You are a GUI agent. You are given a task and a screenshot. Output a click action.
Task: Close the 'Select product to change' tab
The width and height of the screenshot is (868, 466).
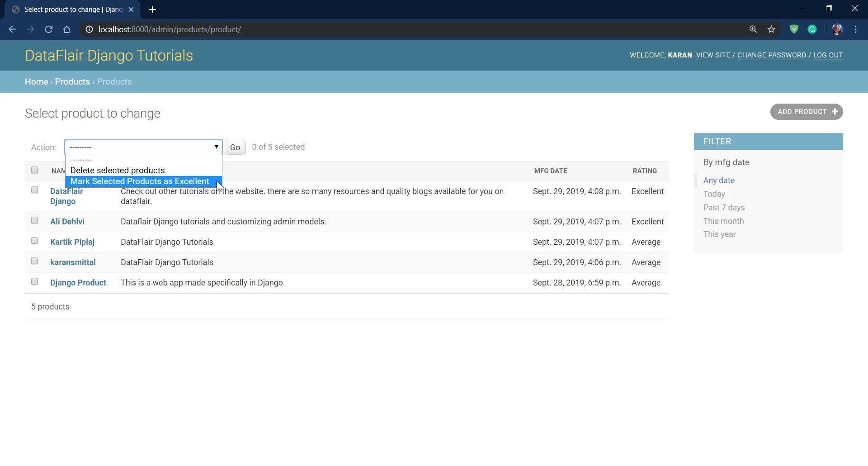point(131,10)
